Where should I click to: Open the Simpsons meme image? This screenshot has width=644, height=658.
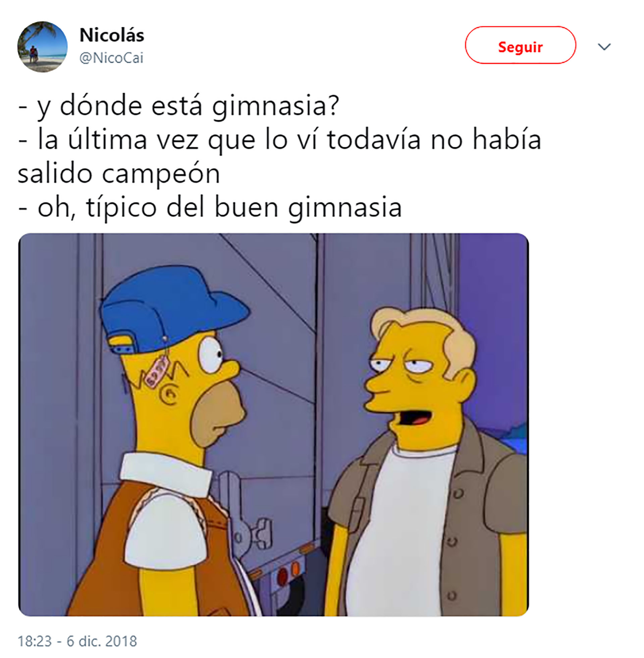coord(273,424)
